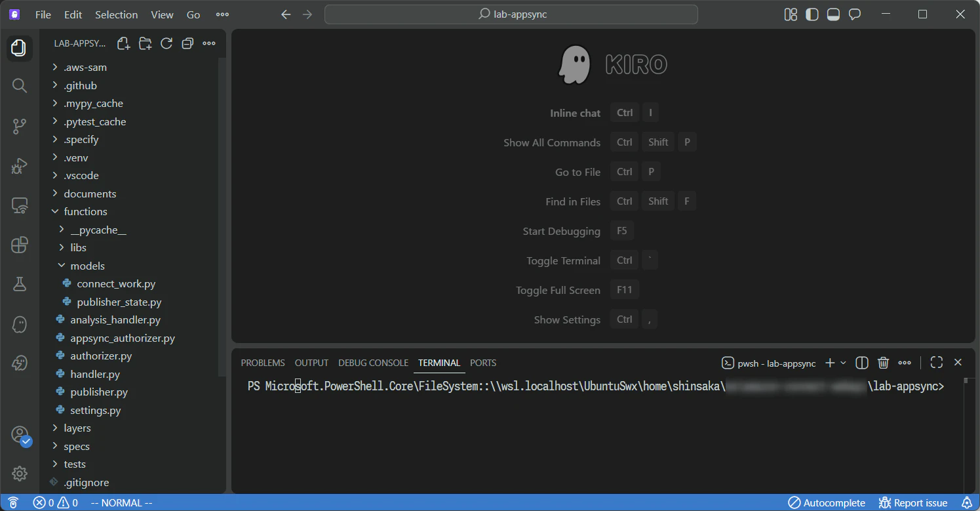Image resolution: width=980 pixels, height=511 pixels.
Task: Open the terminal launch profile dropdown
Action: 844,363
